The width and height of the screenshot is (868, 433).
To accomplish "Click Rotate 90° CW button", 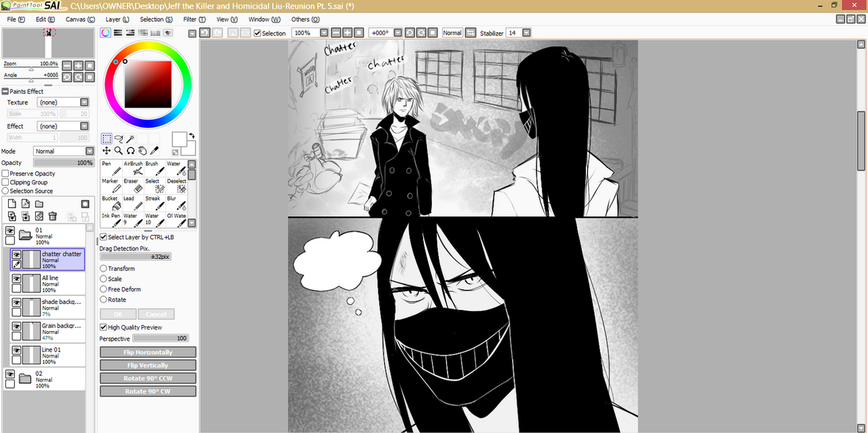I will point(148,391).
